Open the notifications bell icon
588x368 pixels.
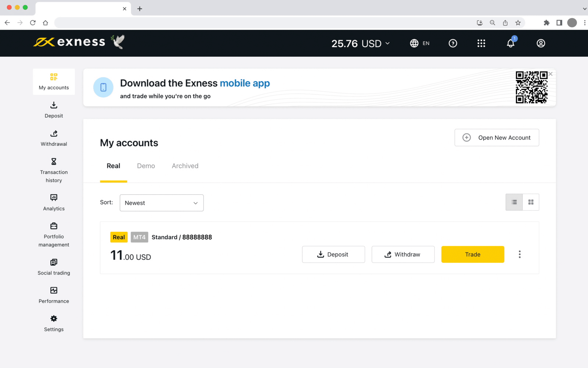pyautogui.click(x=510, y=43)
